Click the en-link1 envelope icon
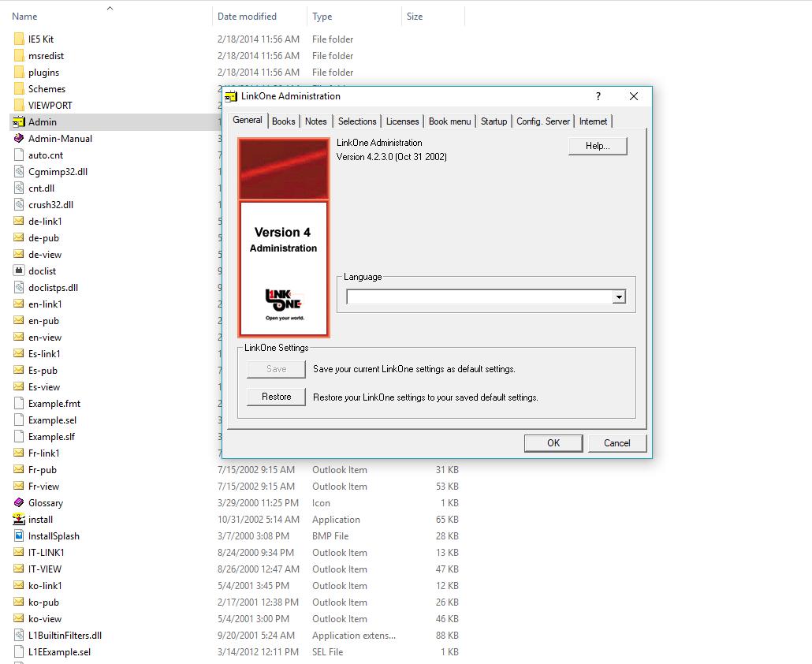The image size is (812, 664). [x=19, y=304]
